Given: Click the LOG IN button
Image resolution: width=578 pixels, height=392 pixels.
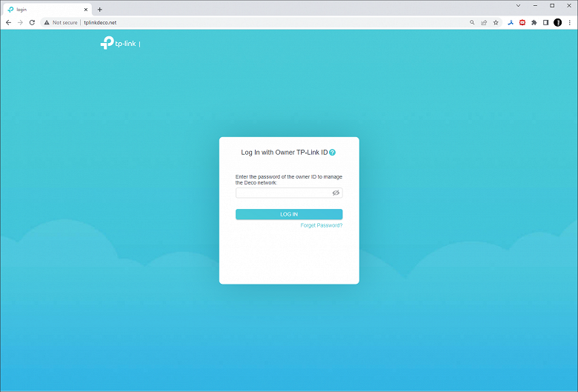Looking at the screenshot, I should click(289, 214).
